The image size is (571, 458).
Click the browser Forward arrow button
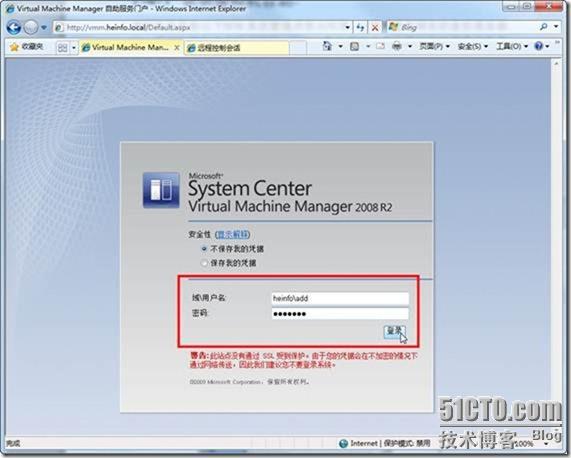(x=31, y=27)
